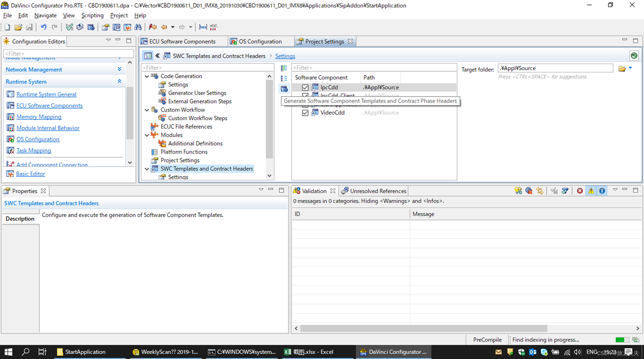
Task: Open the Task Mapping editor link
Action: 34,150
